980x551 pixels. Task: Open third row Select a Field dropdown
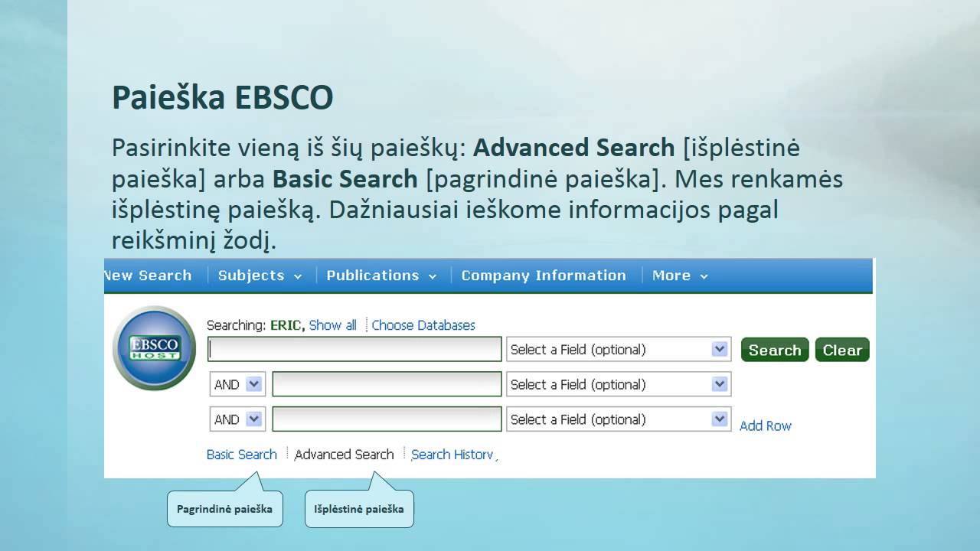[619, 419]
